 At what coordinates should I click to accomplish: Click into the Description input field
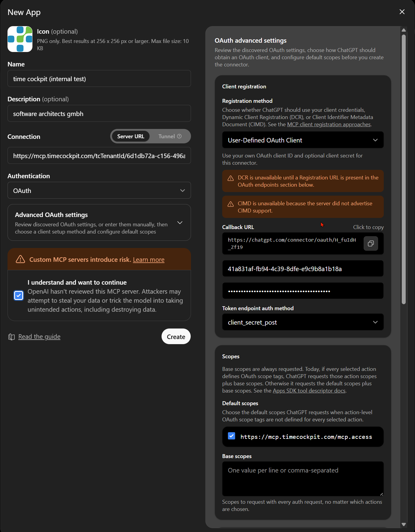click(99, 113)
